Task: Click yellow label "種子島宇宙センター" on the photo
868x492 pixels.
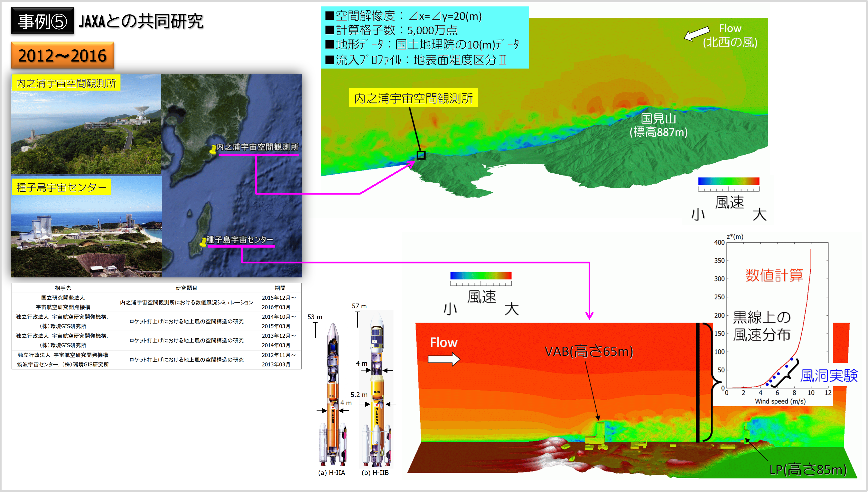Action: tap(61, 187)
